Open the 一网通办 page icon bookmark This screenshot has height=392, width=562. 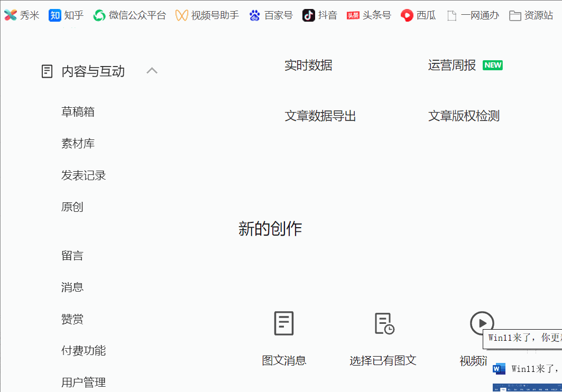pos(452,16)
